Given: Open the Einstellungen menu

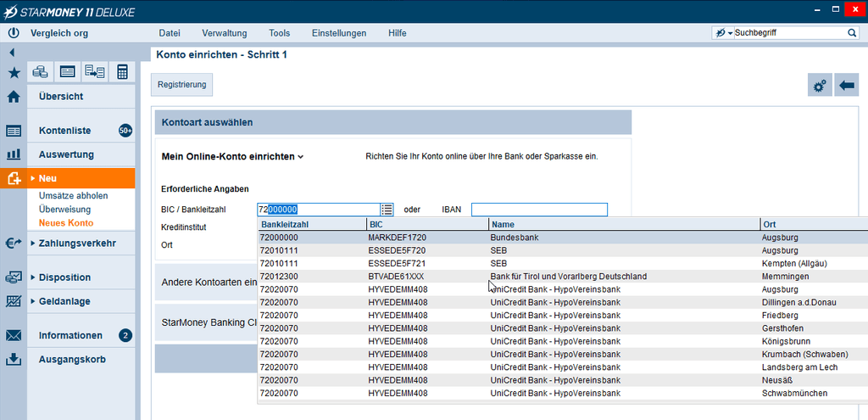Looking at the screenshot, I should pos(339,33).
